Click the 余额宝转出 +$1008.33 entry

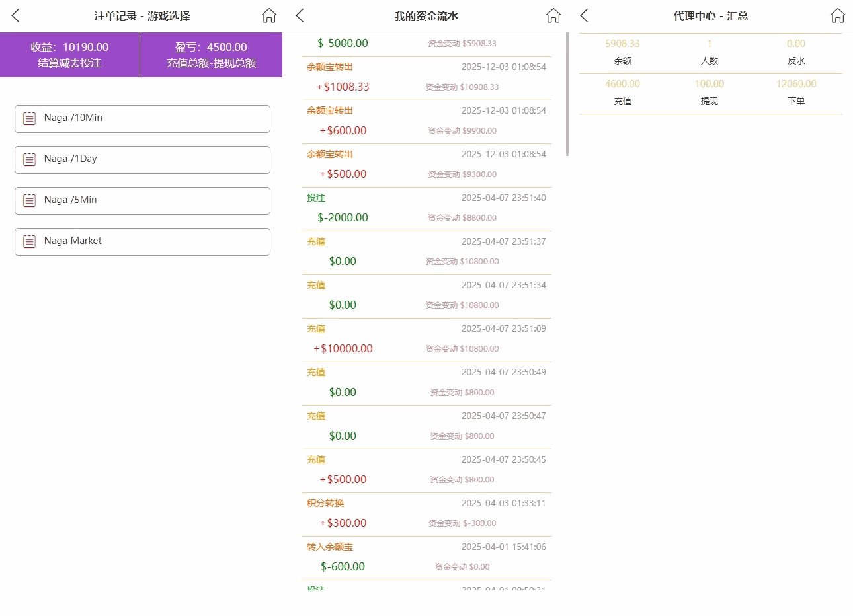pos(426,77)
